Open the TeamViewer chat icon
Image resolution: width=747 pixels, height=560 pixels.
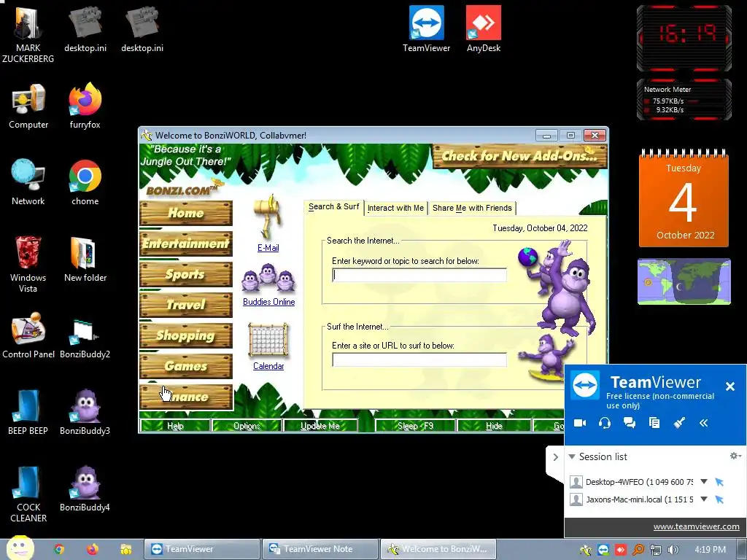pyautogui.click(x=630, y=423)
